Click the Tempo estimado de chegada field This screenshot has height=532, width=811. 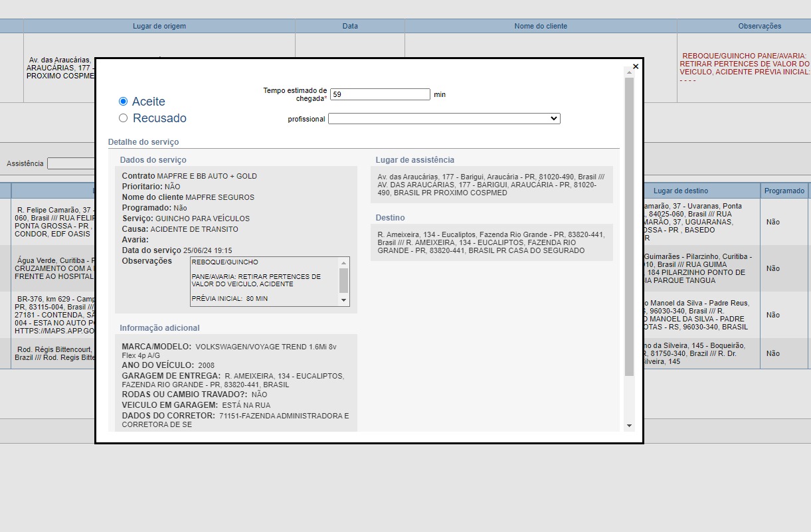tap(380, 94)
